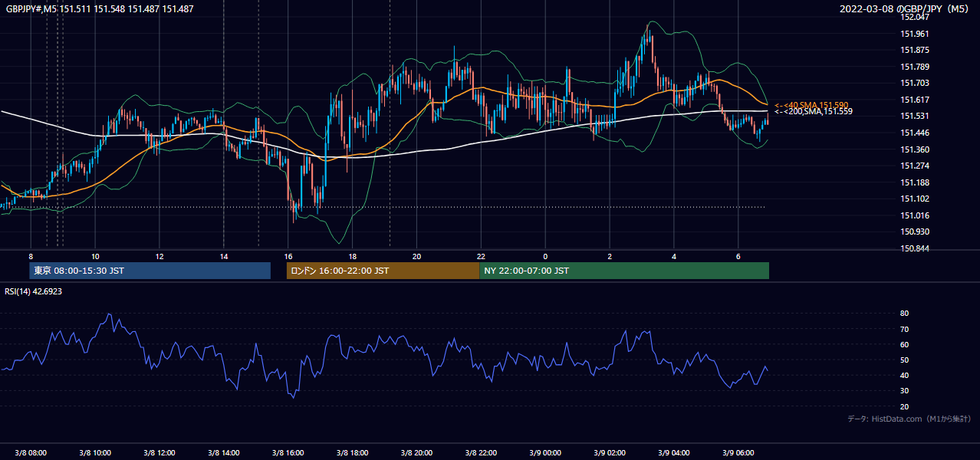Click the 151.446 price axis label

tap(916, 133)
